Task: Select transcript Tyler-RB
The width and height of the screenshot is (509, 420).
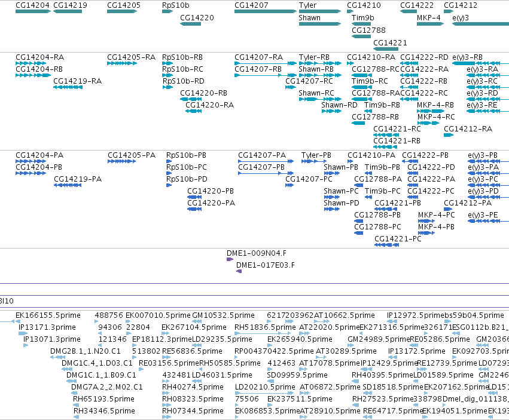Action: click(x=314, y=57)
